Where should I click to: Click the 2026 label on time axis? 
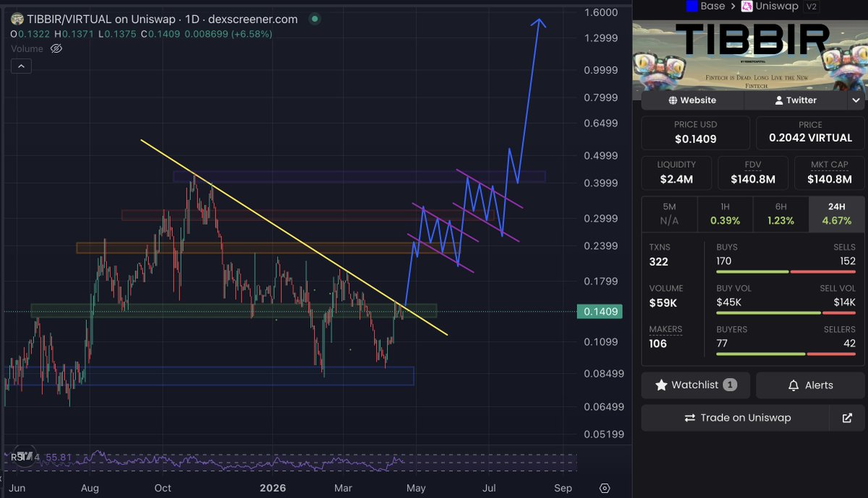272,488
